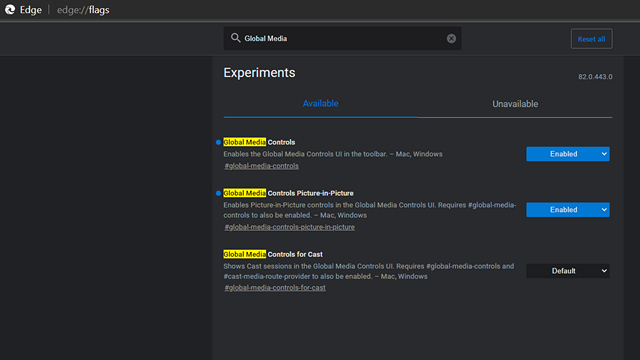
Task: Open the #global-media-controls link
Action: 262,166
